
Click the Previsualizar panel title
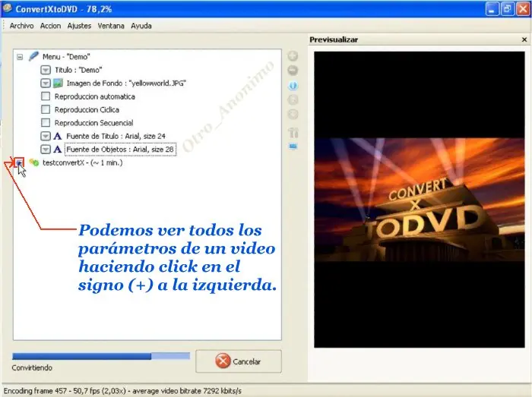point(334,39)
